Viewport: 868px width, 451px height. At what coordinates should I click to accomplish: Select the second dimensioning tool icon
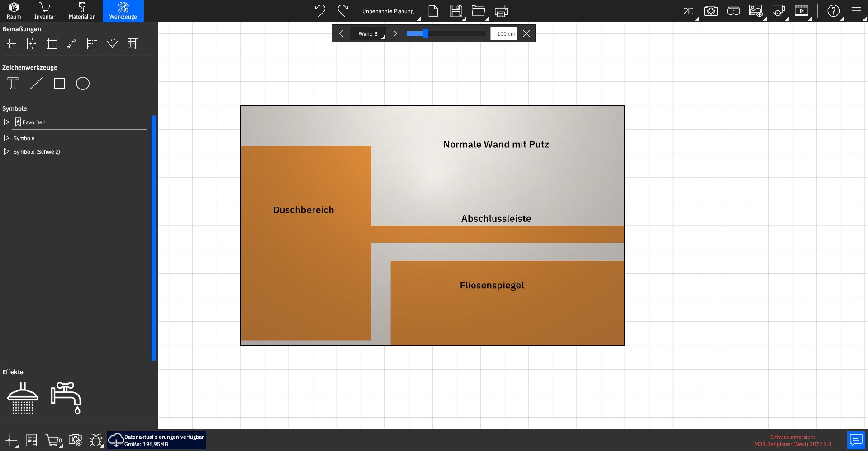coord(31,44)
